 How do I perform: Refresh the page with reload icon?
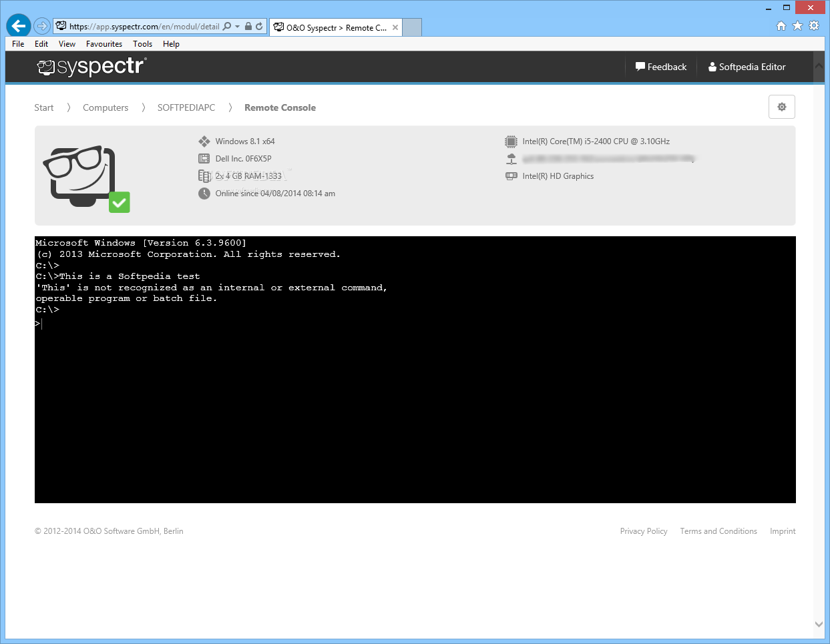point(259,26)
